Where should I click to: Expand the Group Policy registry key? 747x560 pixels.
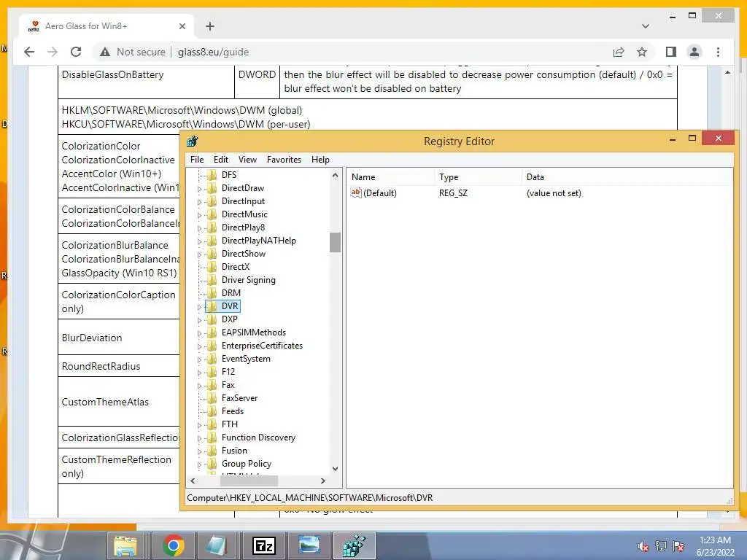(200, 464)
